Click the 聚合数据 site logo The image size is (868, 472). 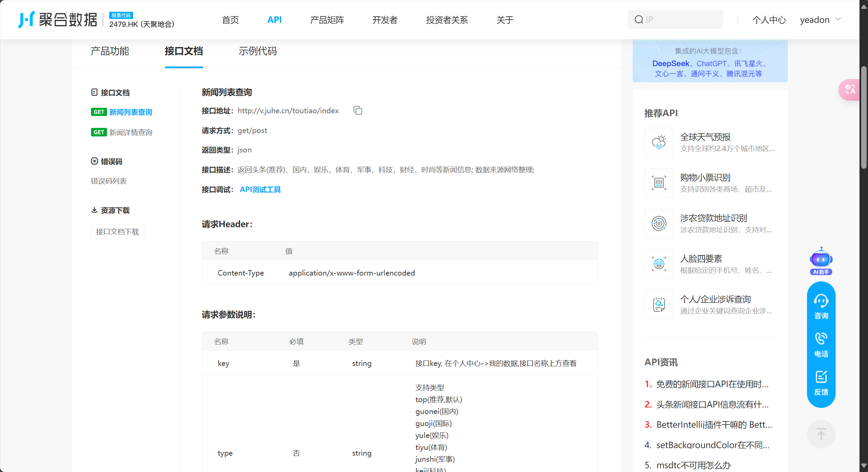tap(58, 19)
